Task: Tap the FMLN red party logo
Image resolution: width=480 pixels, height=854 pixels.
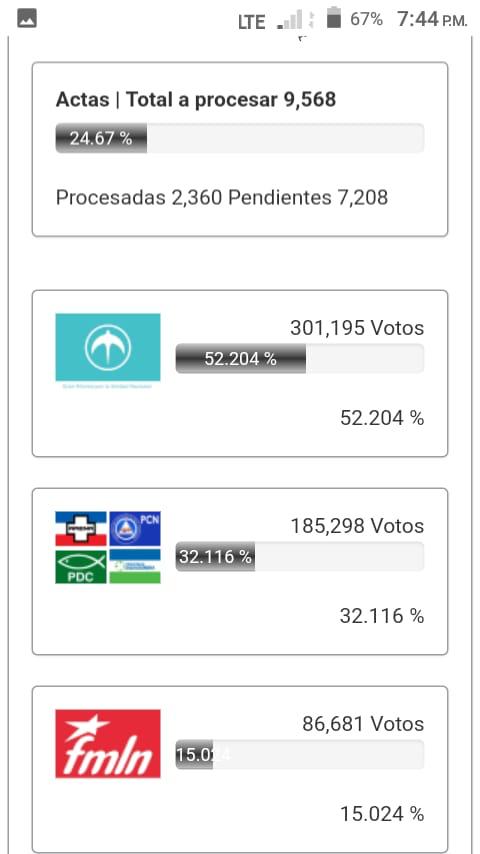Action: 108,743
